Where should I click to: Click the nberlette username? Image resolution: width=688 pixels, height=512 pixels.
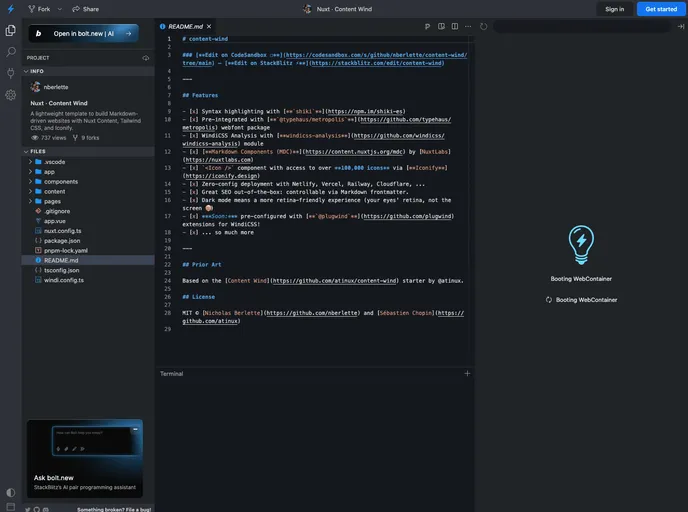pyautogui.click(x=56, y=87)
